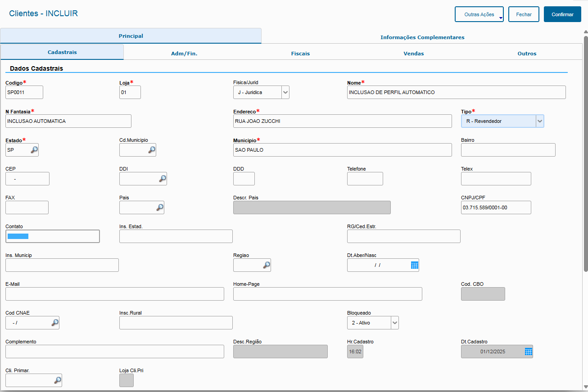Click the E-Mail input field
The image size is (588, 392).
pos(115,294)
